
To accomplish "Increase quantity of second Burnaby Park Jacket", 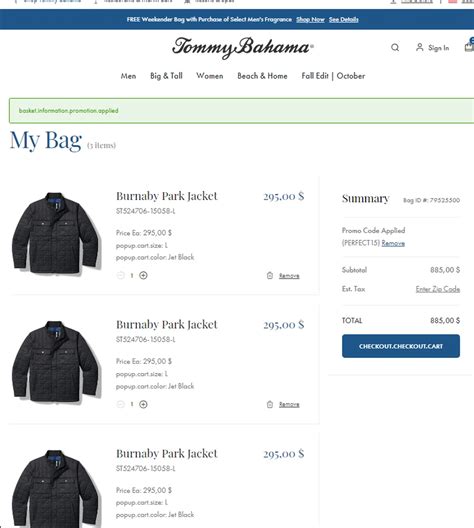I will 143,404.
